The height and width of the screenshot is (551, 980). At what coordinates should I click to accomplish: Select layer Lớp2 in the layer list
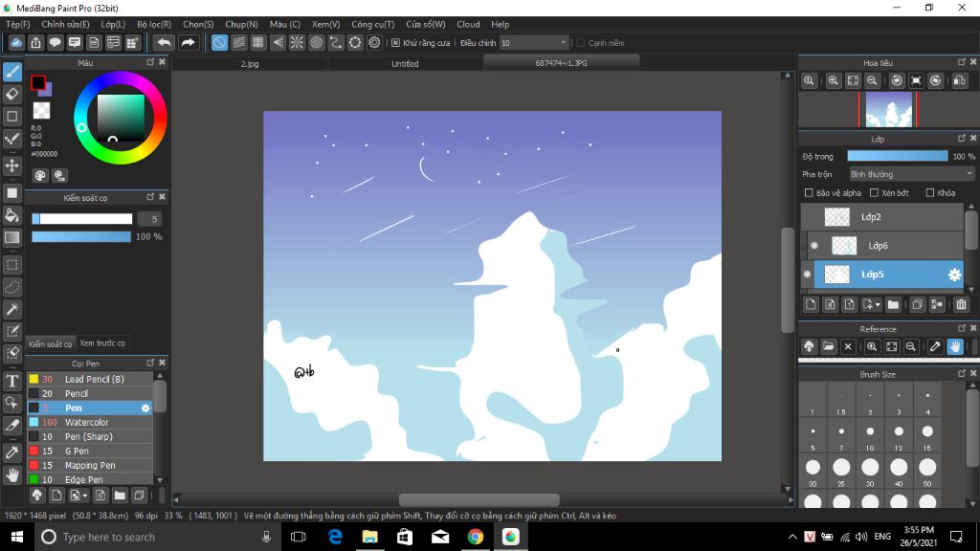882,217
